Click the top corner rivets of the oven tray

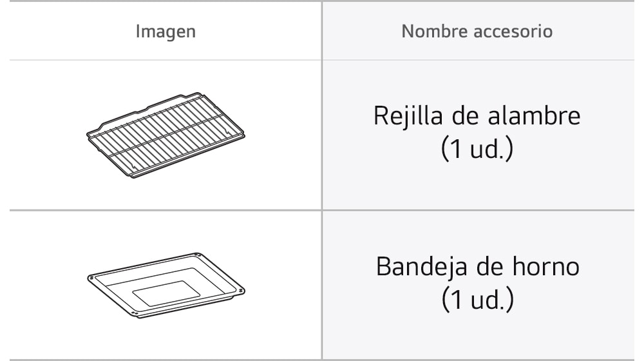coord(197,255)
